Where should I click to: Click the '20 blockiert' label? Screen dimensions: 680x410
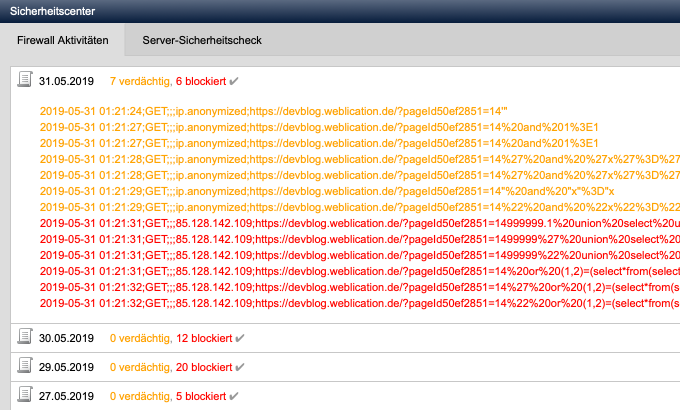[204, 367]
